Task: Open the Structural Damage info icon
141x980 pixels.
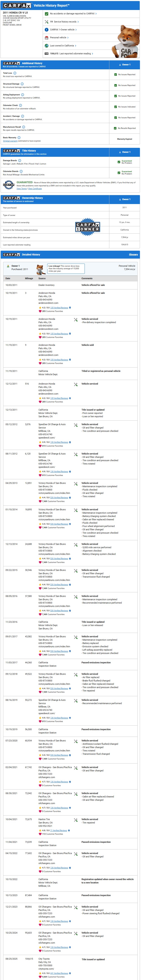Action: 22,84
